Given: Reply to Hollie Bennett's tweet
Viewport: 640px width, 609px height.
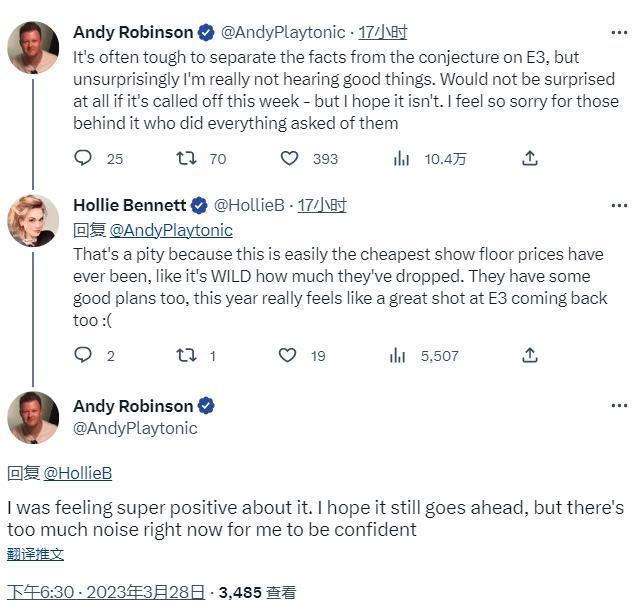Looking at the screenshot, I should pyautogui.click(x=84, y=355).
